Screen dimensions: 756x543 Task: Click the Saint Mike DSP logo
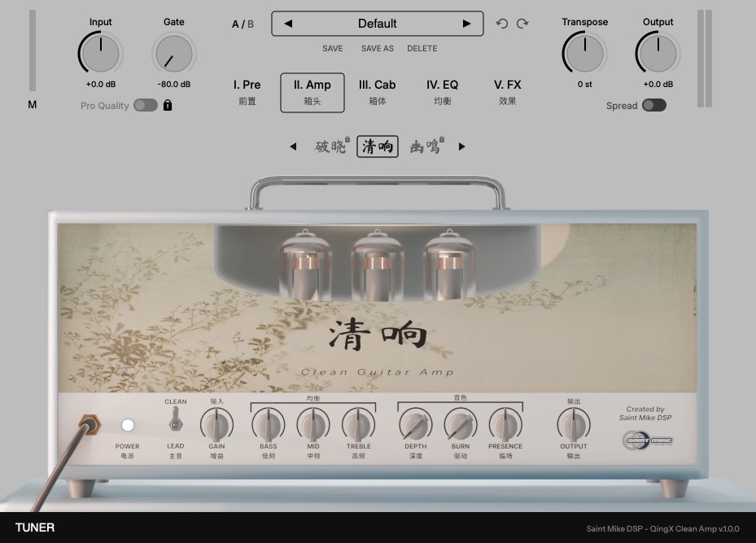coord(647,440)
